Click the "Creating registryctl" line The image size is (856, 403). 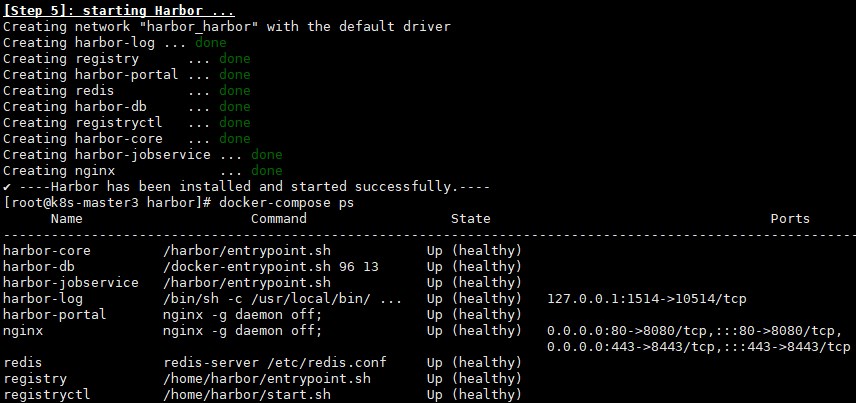pyautogui.click(x=127, y=122)
